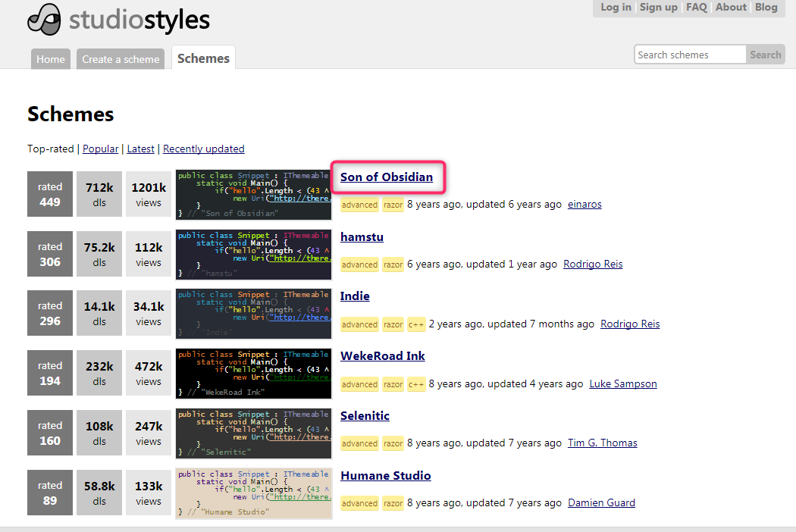796x532 pixels.
Task: Show Recently updated schemes
Action: (203, 149)
